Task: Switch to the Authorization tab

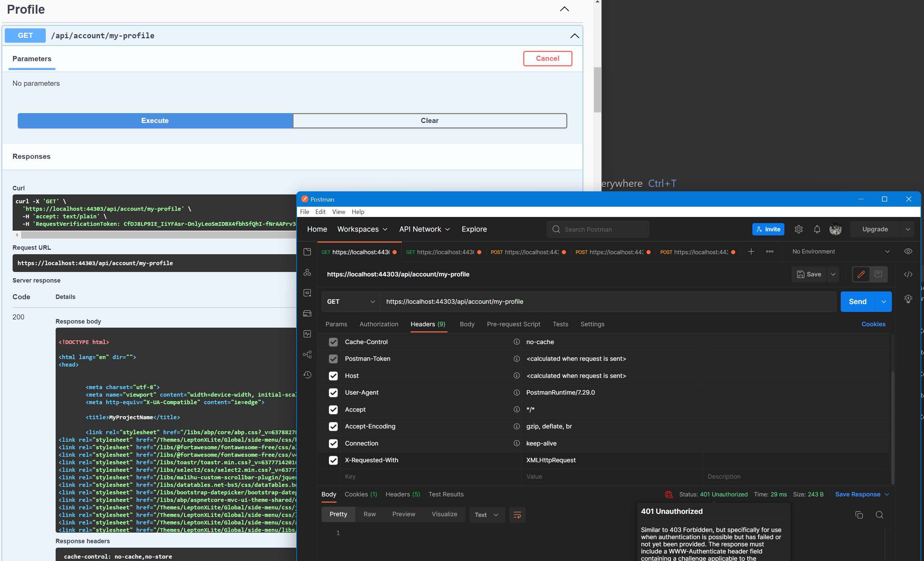Action: pyautogui.click(x=379, y=324)
